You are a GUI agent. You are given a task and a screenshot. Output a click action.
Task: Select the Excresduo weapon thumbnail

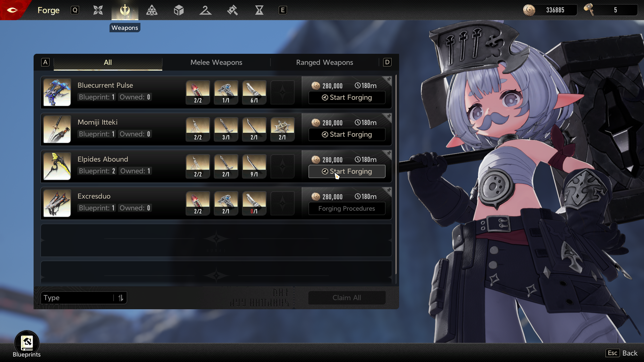click(57, 203)
